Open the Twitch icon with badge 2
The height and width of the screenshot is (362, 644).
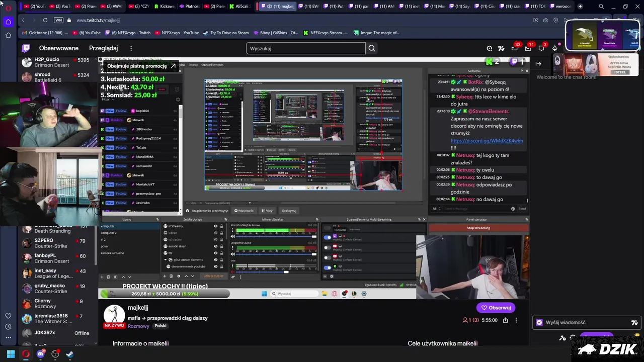click(x=541, y=48)
